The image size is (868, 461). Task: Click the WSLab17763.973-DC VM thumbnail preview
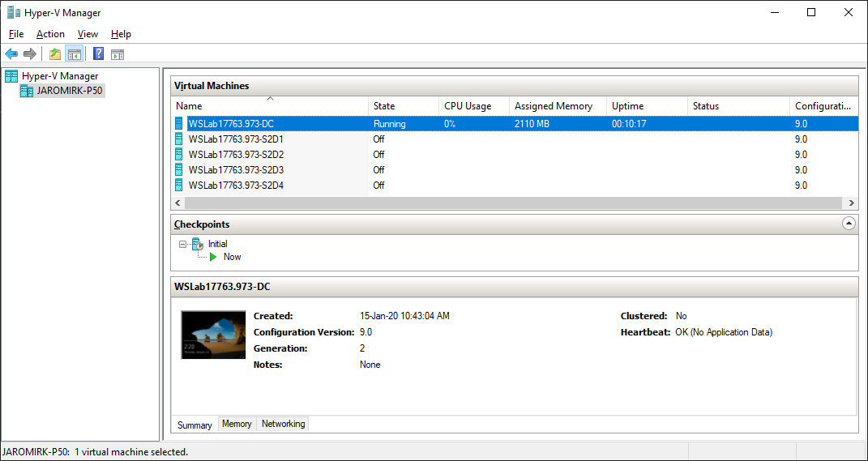213,335
